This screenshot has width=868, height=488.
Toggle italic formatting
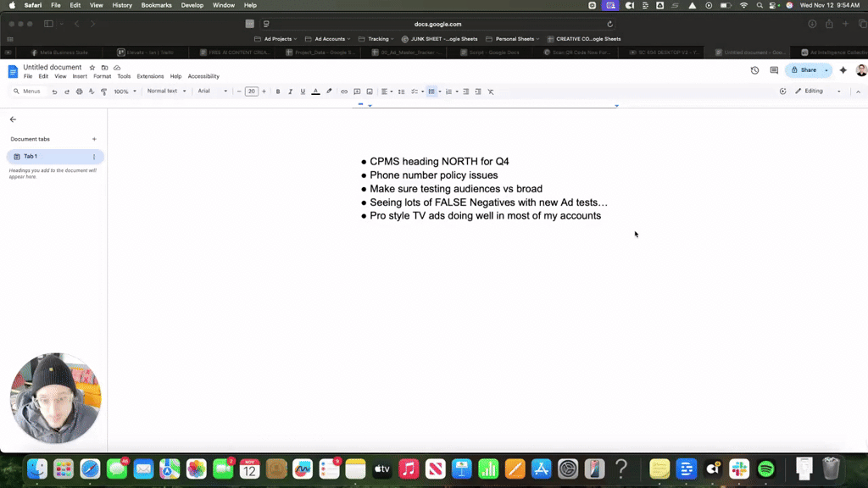pos(290,91)
